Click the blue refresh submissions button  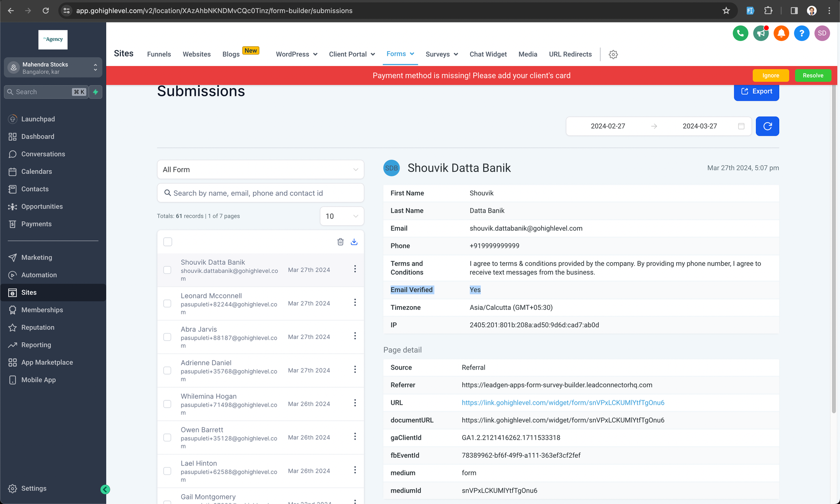(x=767, y=126)
